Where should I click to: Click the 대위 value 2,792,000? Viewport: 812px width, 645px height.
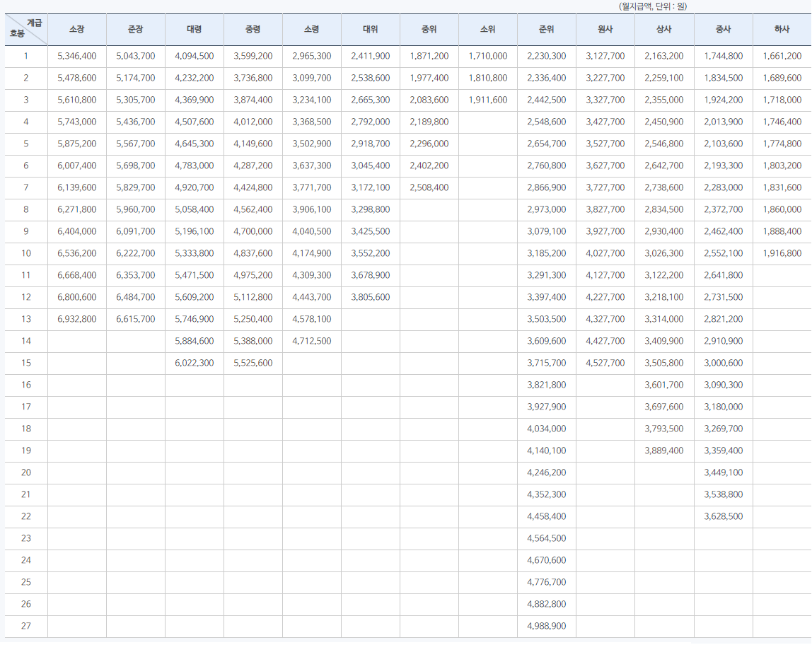(370, 122)
